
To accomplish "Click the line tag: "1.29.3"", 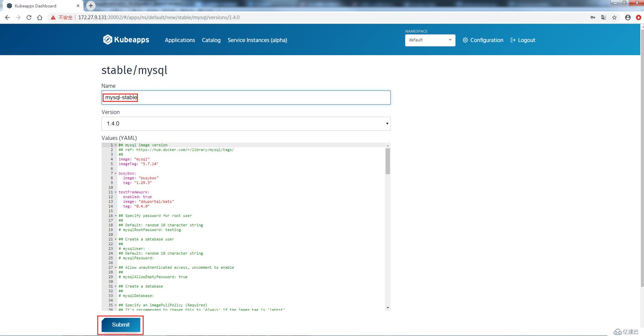I will pyautogui.click(x=137, y=183).
